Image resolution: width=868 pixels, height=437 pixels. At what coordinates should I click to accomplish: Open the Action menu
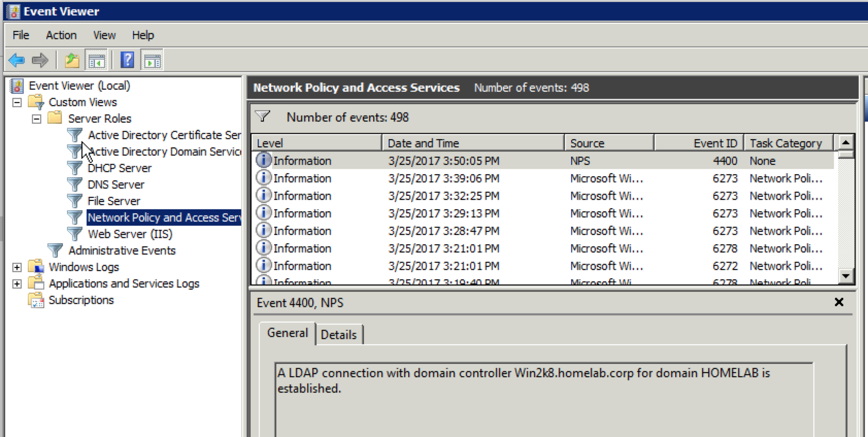pos(61,35)
